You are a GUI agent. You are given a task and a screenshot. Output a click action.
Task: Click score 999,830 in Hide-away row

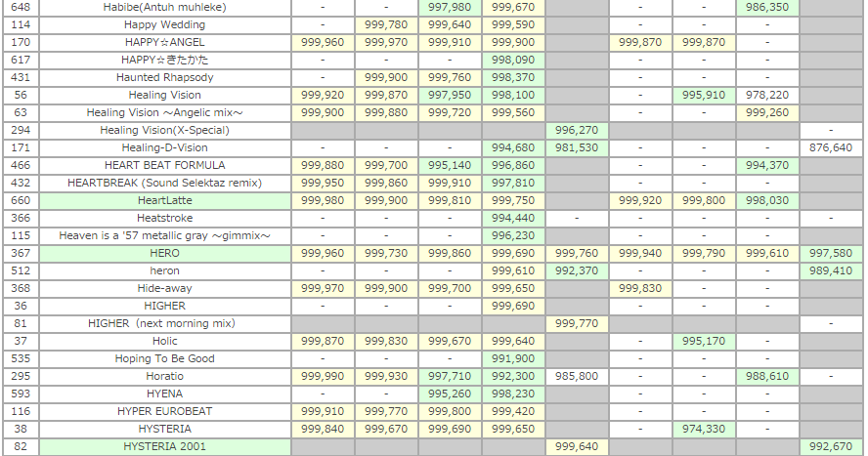point(640,288)
